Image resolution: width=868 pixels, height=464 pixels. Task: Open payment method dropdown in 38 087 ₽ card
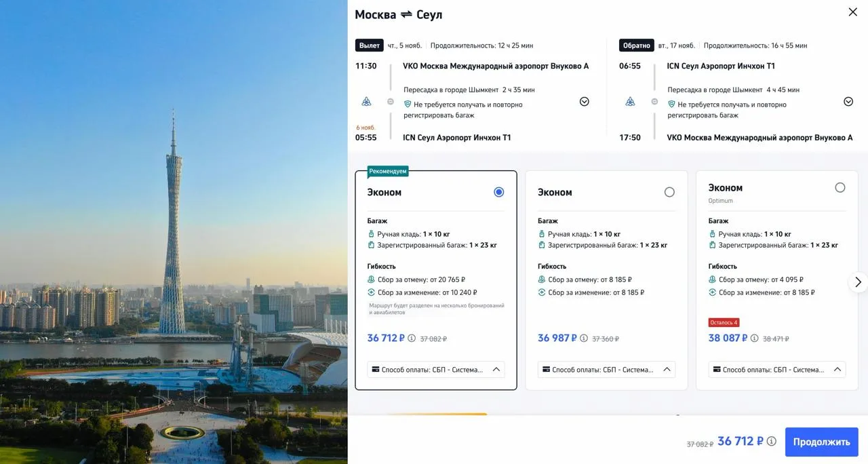click(x=777, y=370)
